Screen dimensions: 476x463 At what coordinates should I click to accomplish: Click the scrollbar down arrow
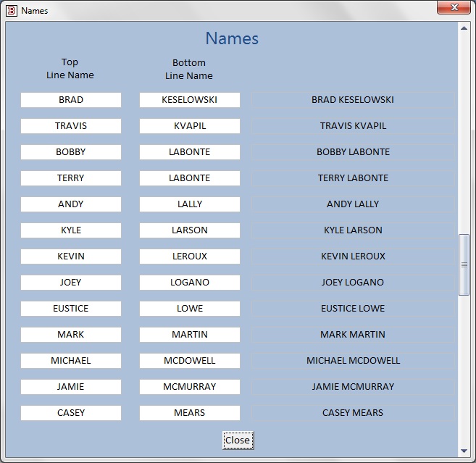click(464, 450)
